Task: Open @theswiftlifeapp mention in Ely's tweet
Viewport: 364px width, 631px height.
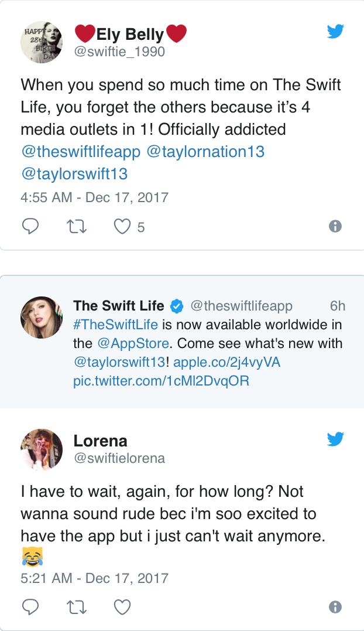Action: [81, 151]
